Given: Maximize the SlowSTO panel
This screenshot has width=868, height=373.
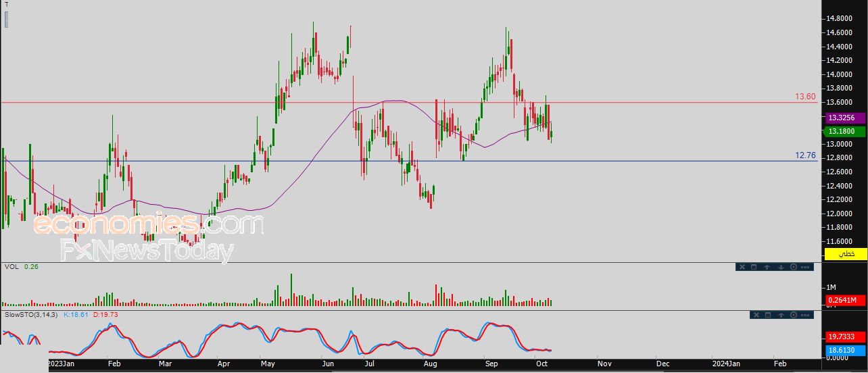Looking at the screenshot, I should [x=768, y=315].
